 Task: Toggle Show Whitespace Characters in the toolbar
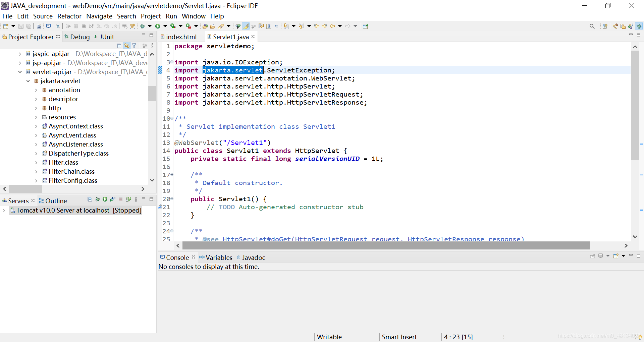tap(277, 26)
